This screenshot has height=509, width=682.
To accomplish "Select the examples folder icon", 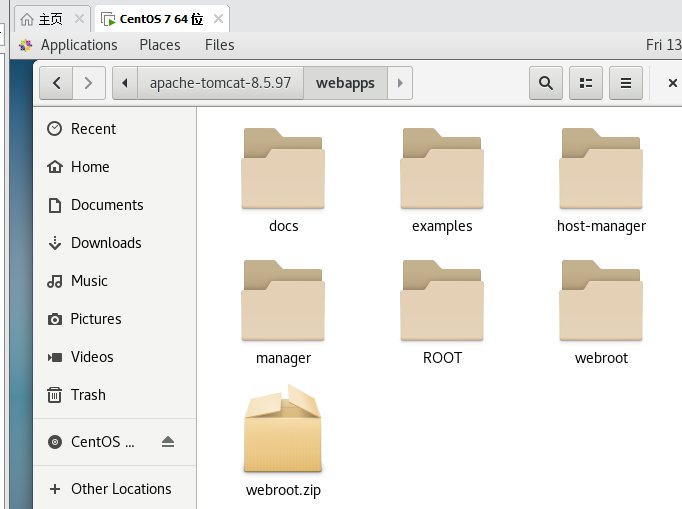I will (442, 168).
